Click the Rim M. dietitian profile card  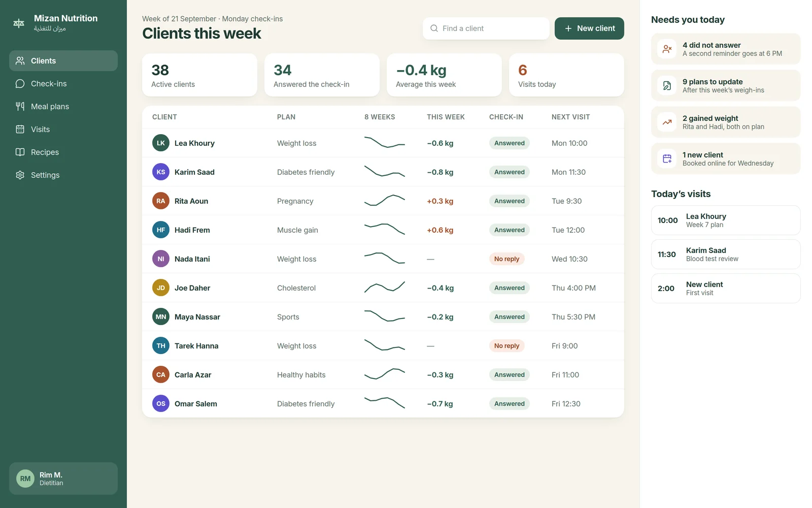click(63, 479)
